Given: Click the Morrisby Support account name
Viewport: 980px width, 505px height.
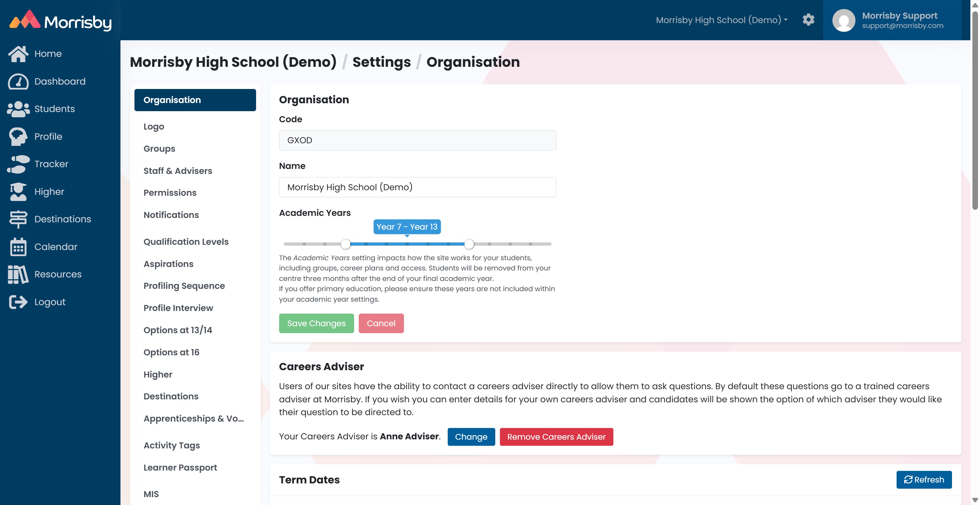Looking at the screenshot, I should (x=899, y=15).
